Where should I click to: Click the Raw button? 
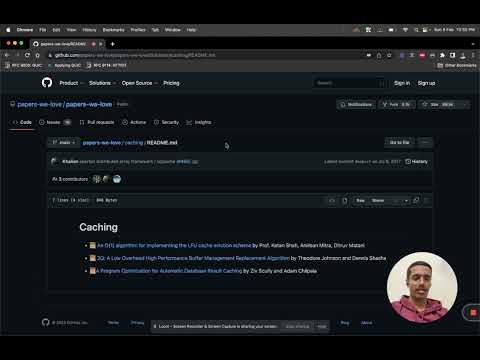360,200
